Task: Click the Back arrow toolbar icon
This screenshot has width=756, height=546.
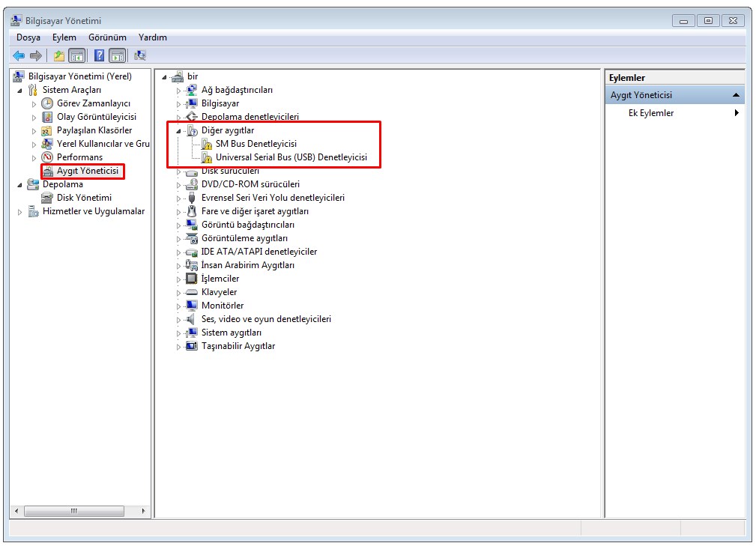Action: coord(19,55)
